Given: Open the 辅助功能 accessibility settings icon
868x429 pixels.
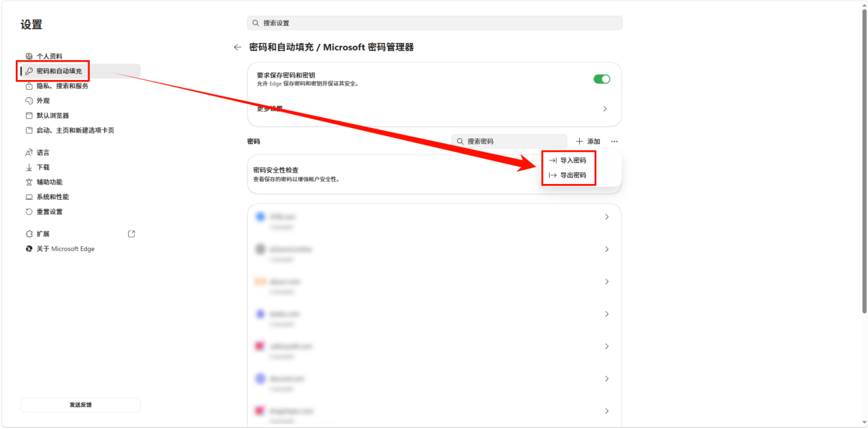Looking at the screenshot, I should tap(29, 182).
